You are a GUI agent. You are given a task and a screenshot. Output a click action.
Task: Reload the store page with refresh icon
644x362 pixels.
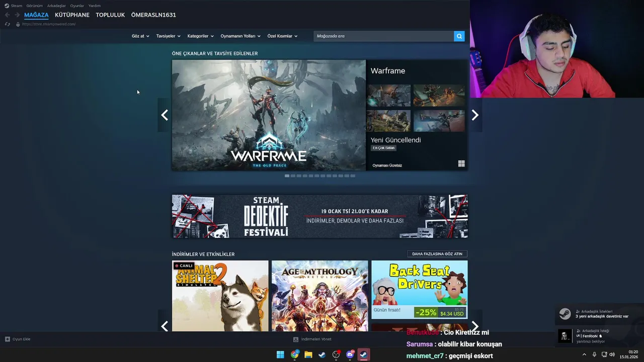[7, 24]
